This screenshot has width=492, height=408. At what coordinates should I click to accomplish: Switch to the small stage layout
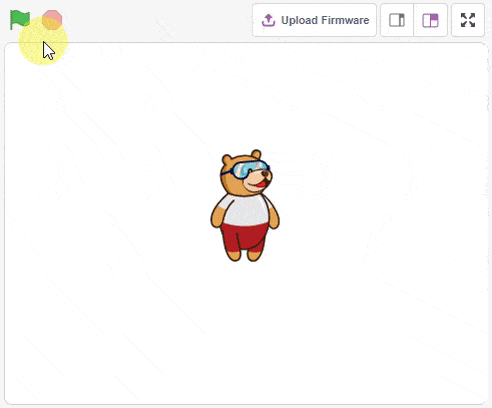[x=397, y=20]
